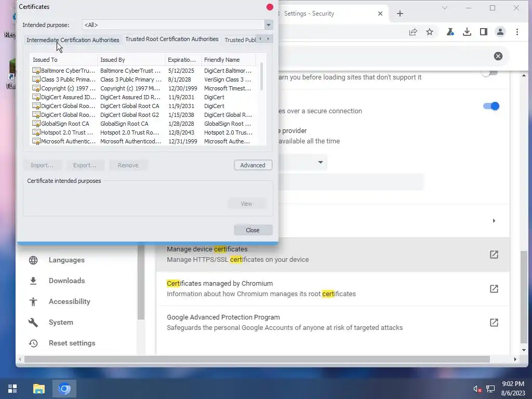
Task: Click the Advanced button
Action: point(253,165)
